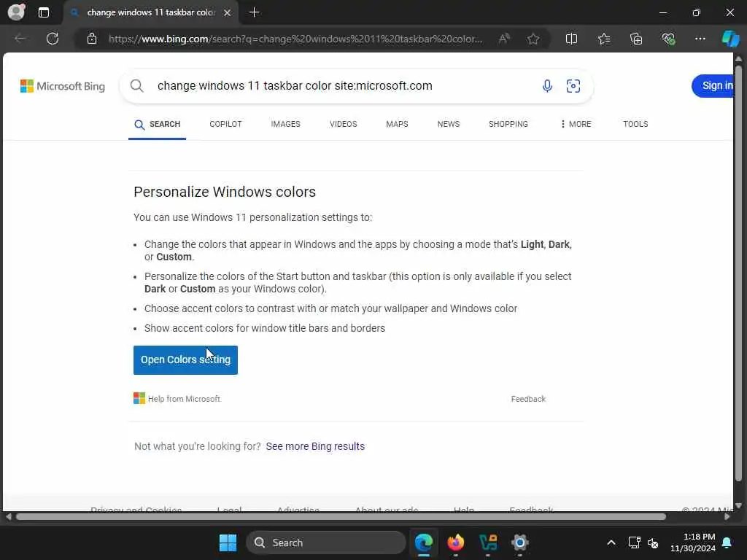
Task: Open Edge Settings and more menu
Action: click(x=700, y=39)
